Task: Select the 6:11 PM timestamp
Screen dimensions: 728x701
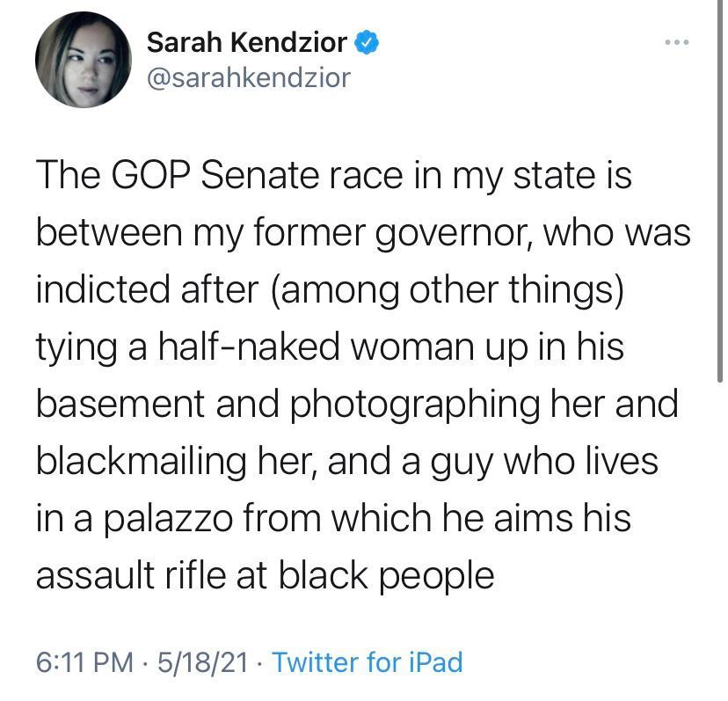Action: click(82, 662)
